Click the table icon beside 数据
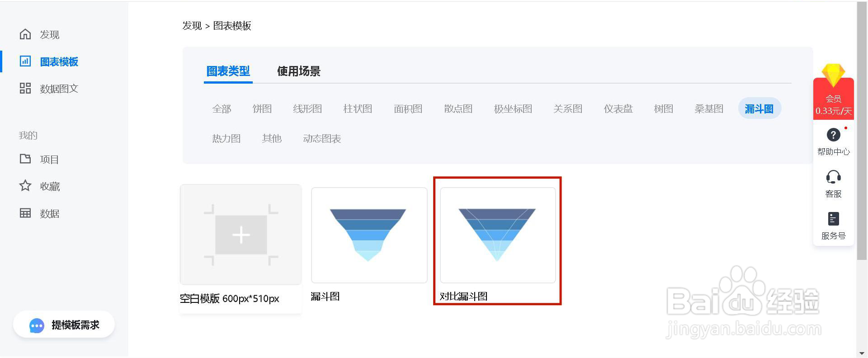868x358 pixels. click(25, 213)
